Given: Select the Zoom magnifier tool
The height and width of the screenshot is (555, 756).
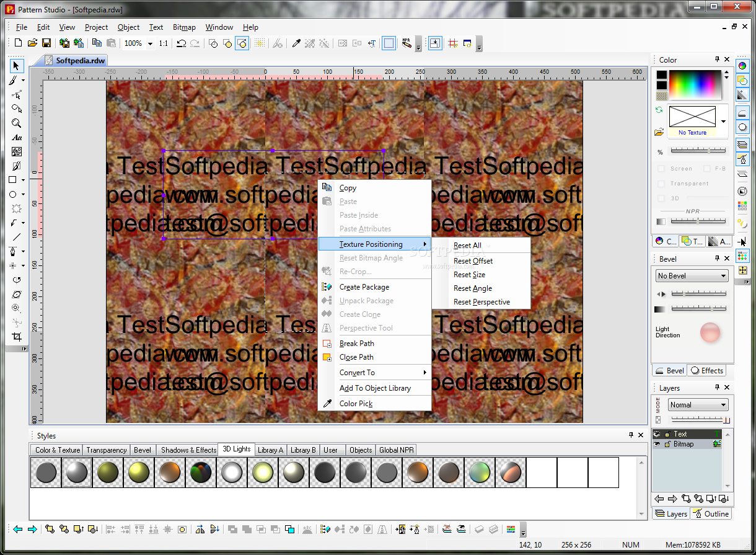Looking at the screenshot, I should coord(17,123).
